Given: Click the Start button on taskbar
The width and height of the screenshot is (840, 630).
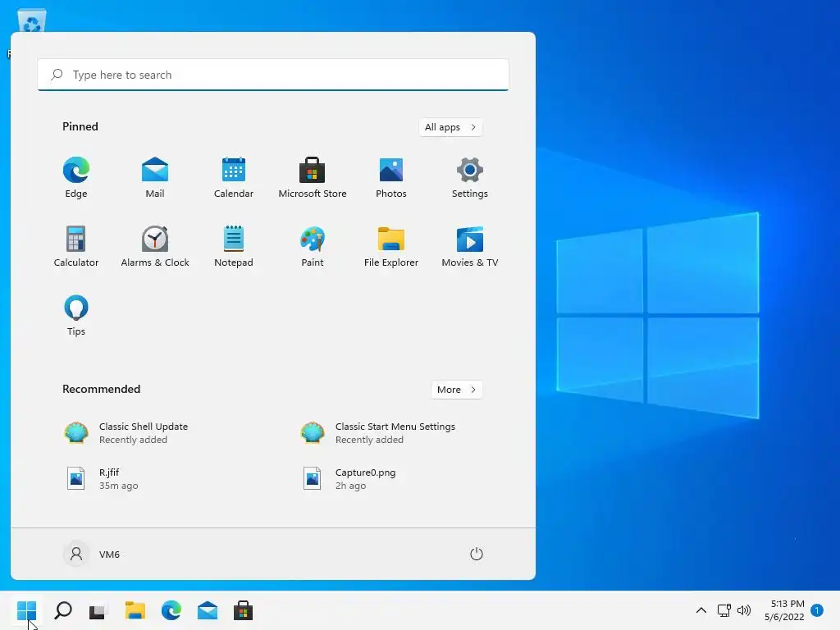Looking at the screenshot, I should click(27, 610).
